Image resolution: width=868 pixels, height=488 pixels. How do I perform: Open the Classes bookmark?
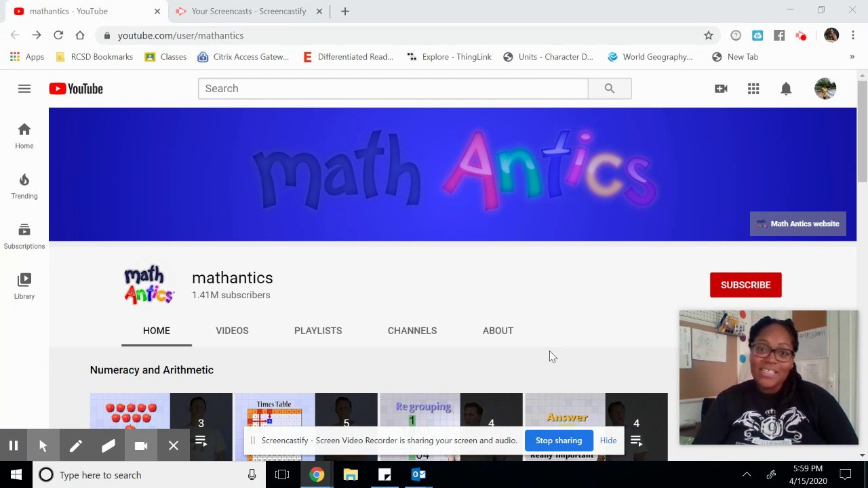pos(165,57)
